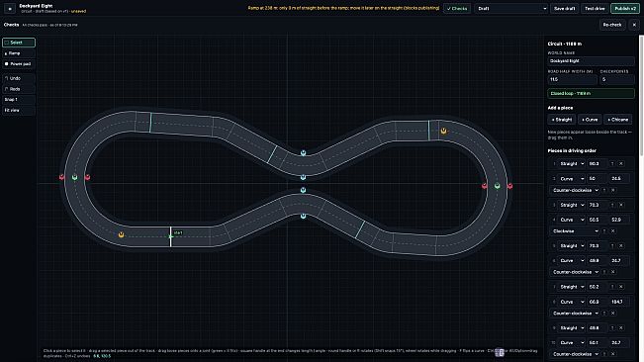
Task: Delete piece 10 curve
Action: pos(612,354)
